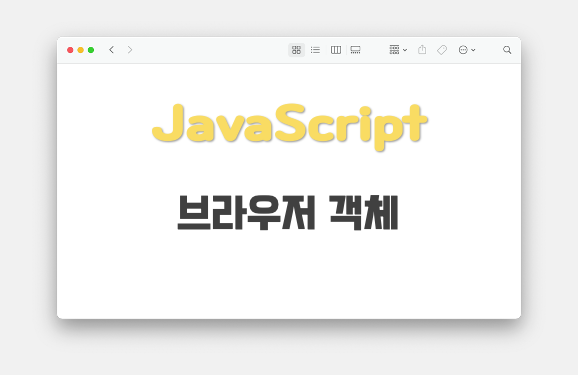This screenshot has width=578, height=375.
Task: Click the 브라우저 객체 heading text
Action: pyautogui.click(x=288, y=213)
